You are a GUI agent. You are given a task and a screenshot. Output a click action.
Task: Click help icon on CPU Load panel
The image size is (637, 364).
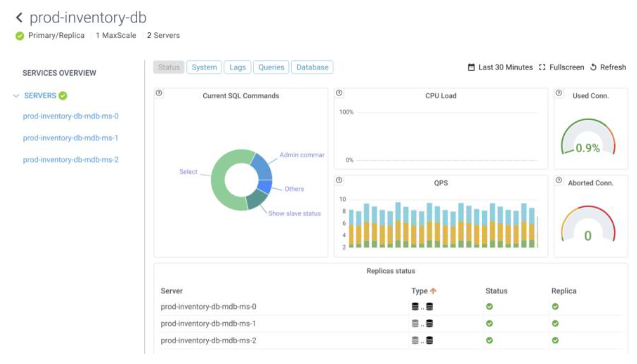[339, 93]
